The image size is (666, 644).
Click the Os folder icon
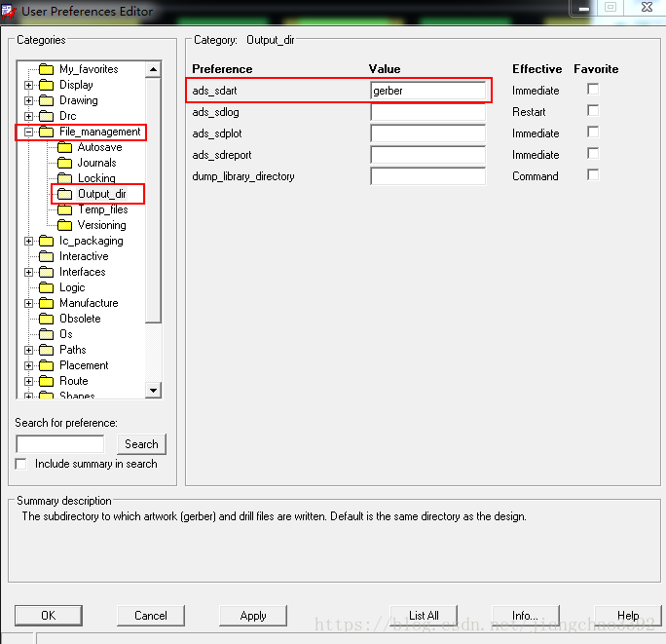(x=47, y=334)
